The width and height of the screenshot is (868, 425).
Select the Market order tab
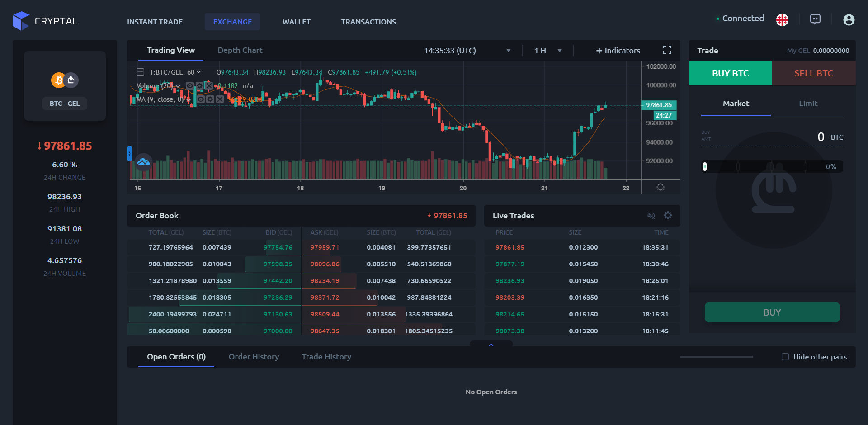[736, 104]
